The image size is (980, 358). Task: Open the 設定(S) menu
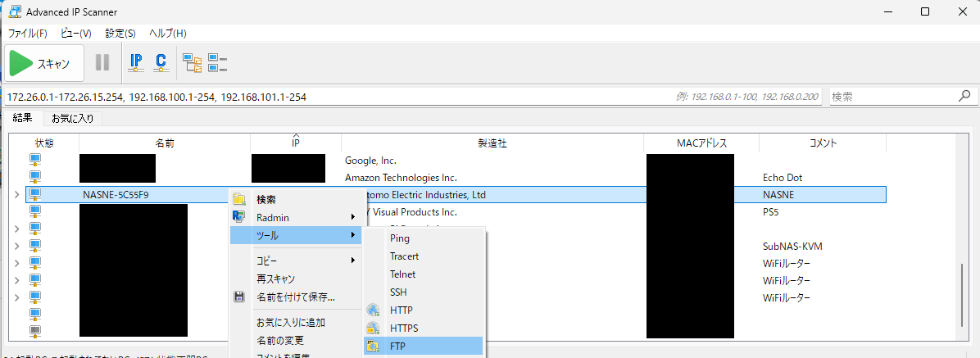[x=120, y=33]
